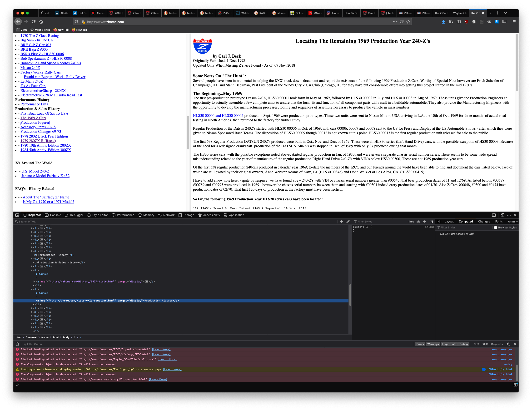Screen dimensions: 532x410
Task: Toggle the :hov pseudo-class panel
Action: click(x=411, y=222)
